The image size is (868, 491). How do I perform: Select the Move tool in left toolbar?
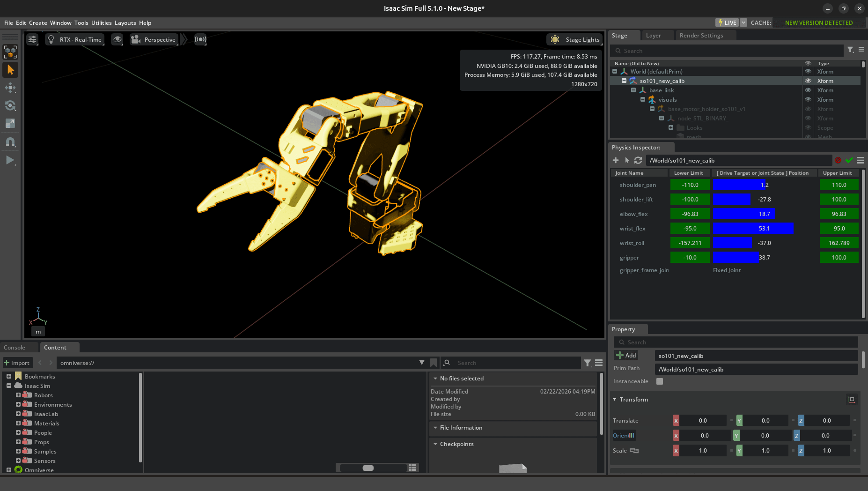[x=10, y=88]
